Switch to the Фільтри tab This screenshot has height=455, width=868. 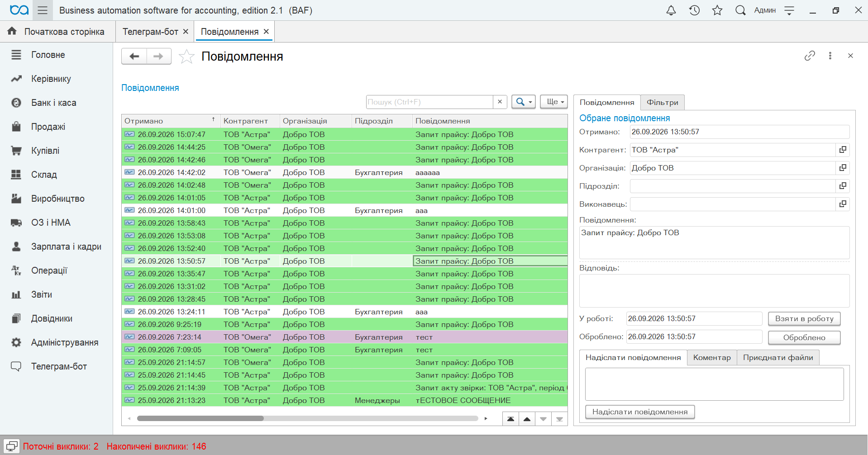pos(662,103)
